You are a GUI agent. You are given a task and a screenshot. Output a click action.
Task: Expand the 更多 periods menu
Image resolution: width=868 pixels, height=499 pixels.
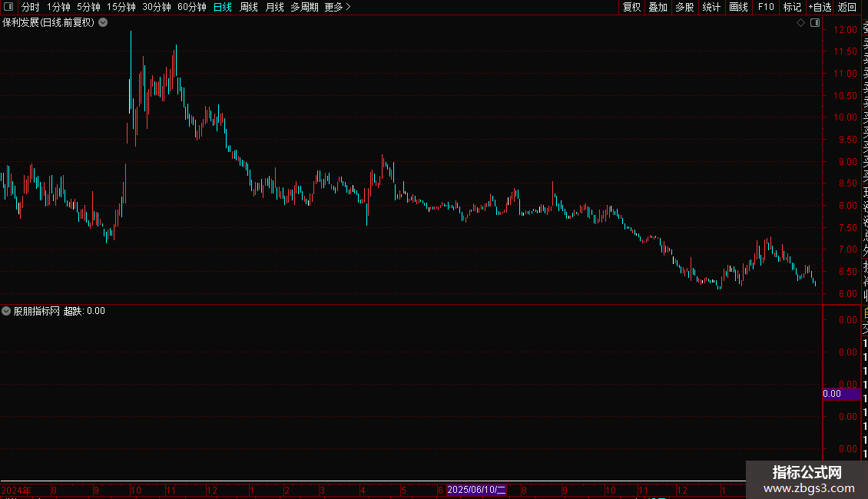point(337,7)
